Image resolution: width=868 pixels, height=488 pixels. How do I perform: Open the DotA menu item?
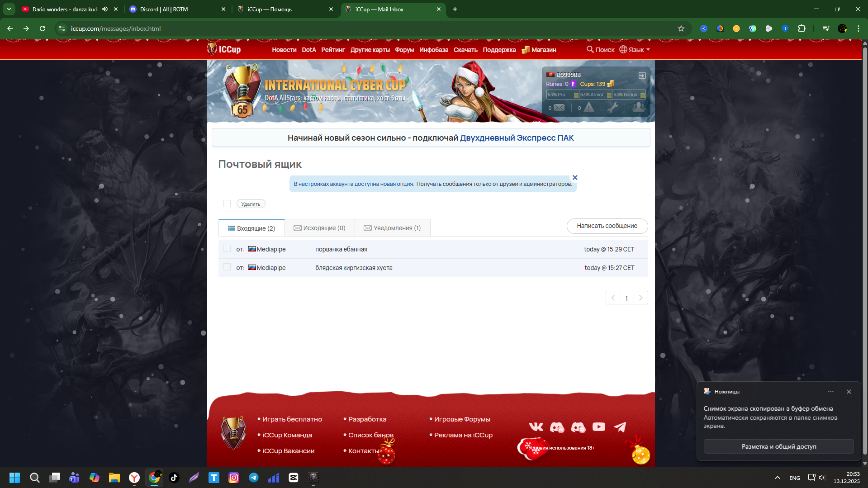309,50
